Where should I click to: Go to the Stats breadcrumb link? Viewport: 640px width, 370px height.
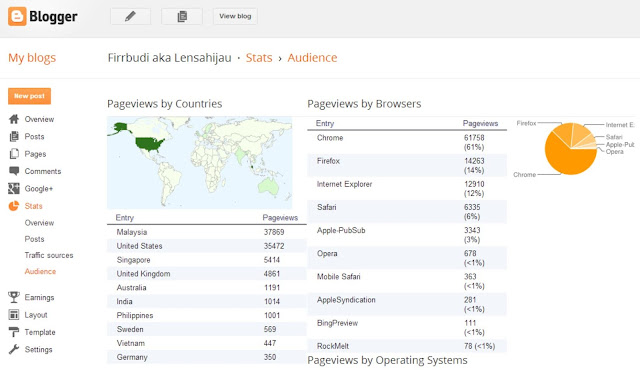(259, 58)
